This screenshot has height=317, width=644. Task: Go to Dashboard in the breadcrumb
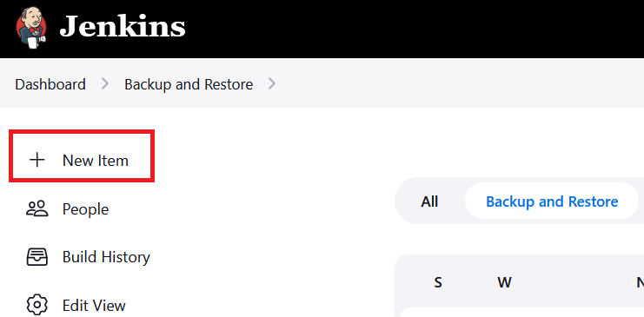point(50,84)
